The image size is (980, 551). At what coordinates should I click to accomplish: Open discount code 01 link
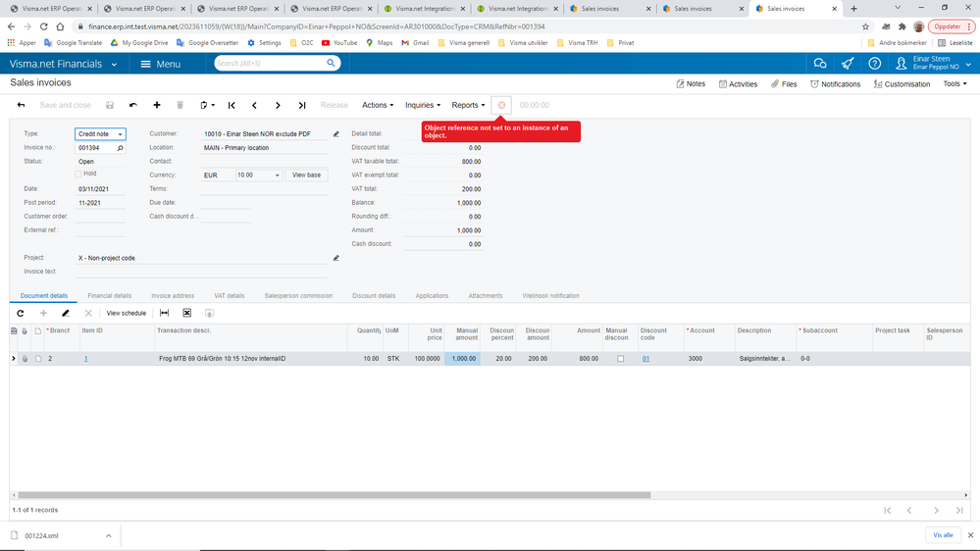click(645, 359)
